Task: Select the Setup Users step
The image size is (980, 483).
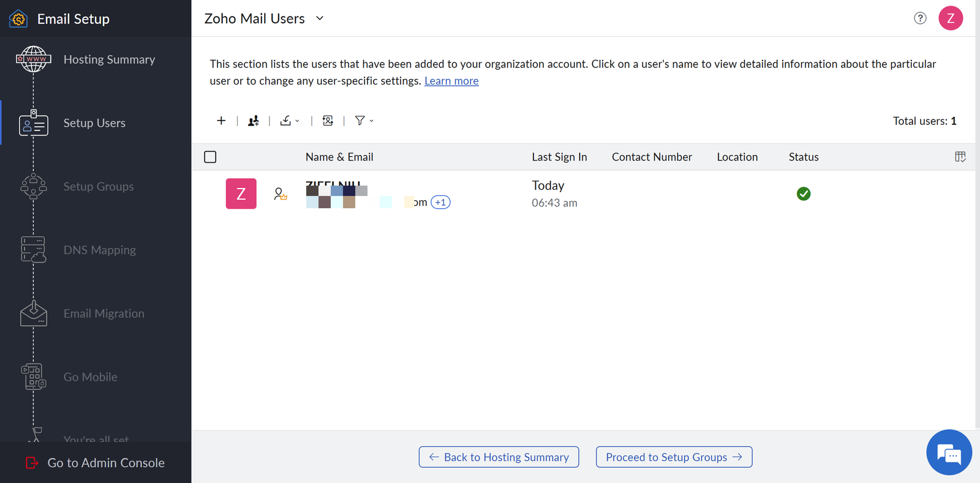Action: click(x=96, y=123)
